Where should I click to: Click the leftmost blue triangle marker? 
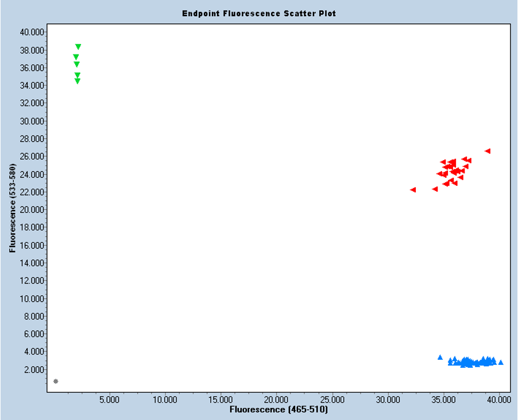tap(440, 357)
